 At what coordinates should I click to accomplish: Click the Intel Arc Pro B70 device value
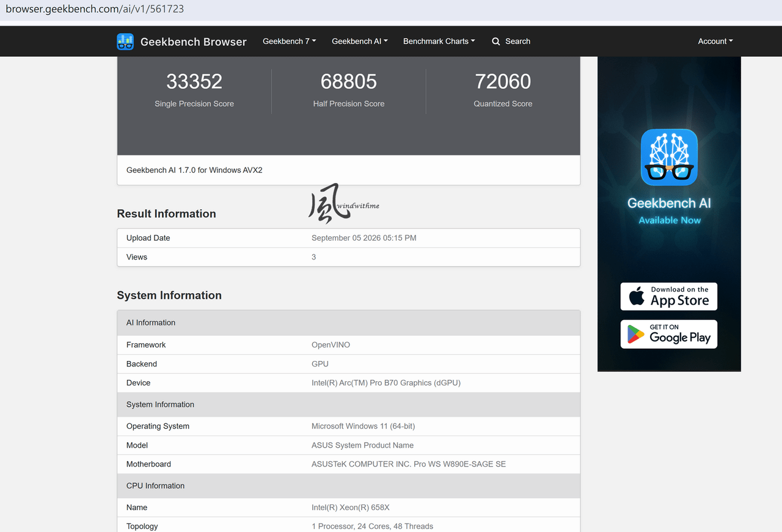[386, 383]
